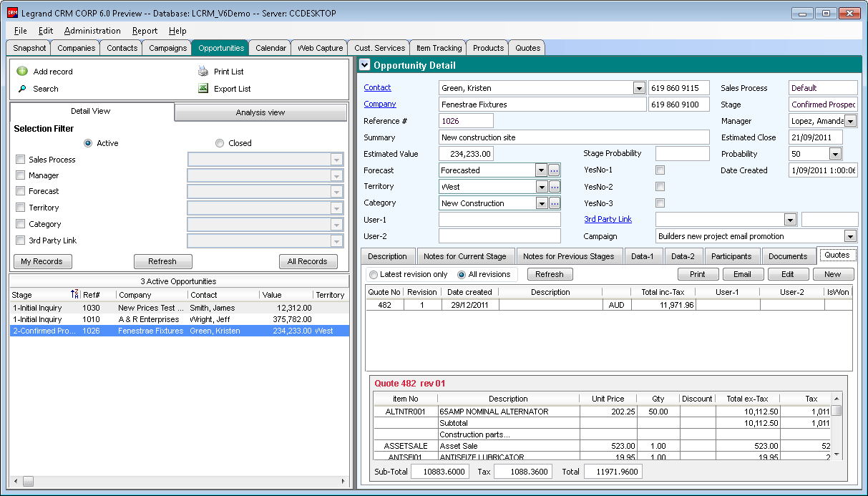Click the Export List spreadsheet icon
868x496 pixels.
(x=203, y=89)
